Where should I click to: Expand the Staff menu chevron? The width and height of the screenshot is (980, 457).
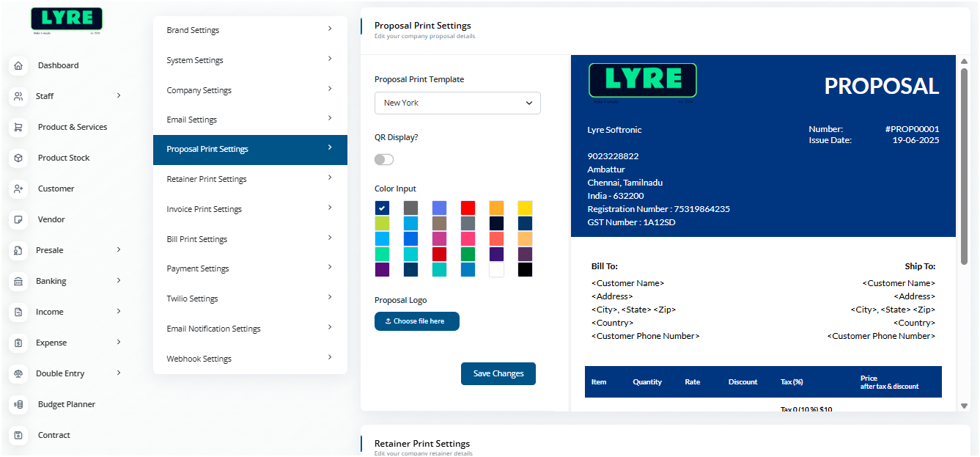(x=119, y=95)
